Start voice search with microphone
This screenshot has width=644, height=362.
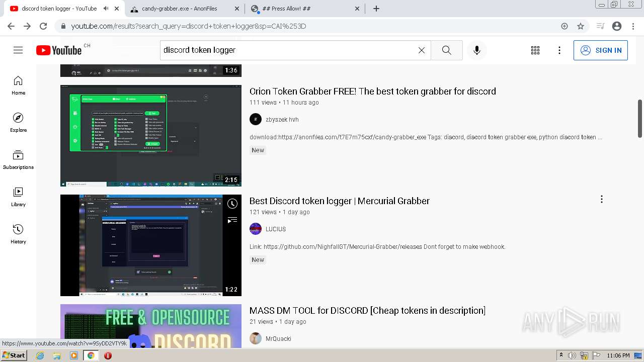click(x=477, y=50)
